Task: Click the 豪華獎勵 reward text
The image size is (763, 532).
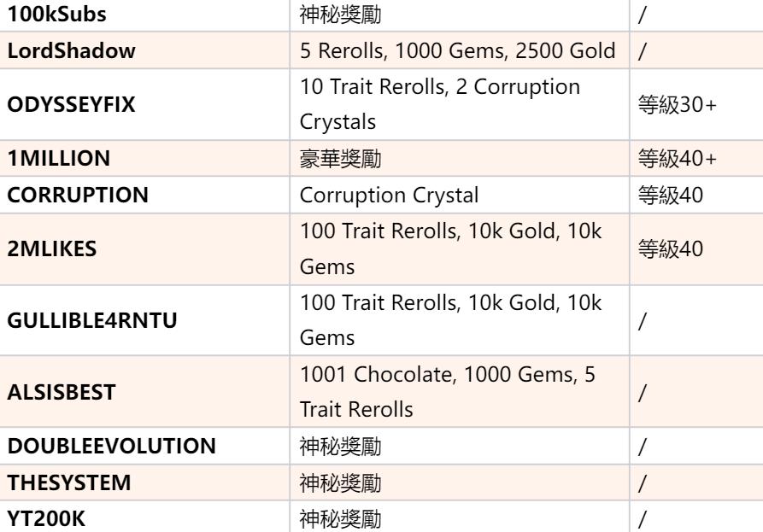Action: (x=340, y=159)
